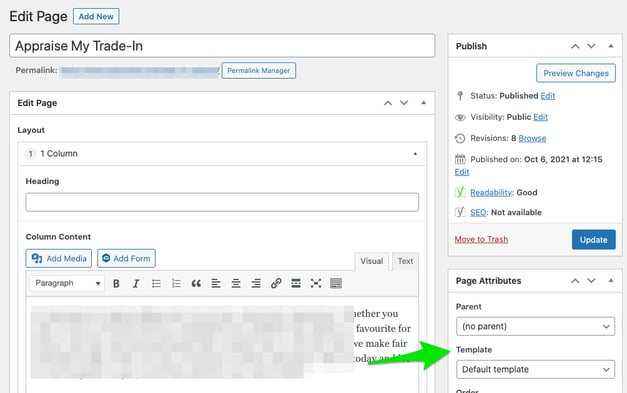
Task: Edit the page Status
Action: point(548,96)
